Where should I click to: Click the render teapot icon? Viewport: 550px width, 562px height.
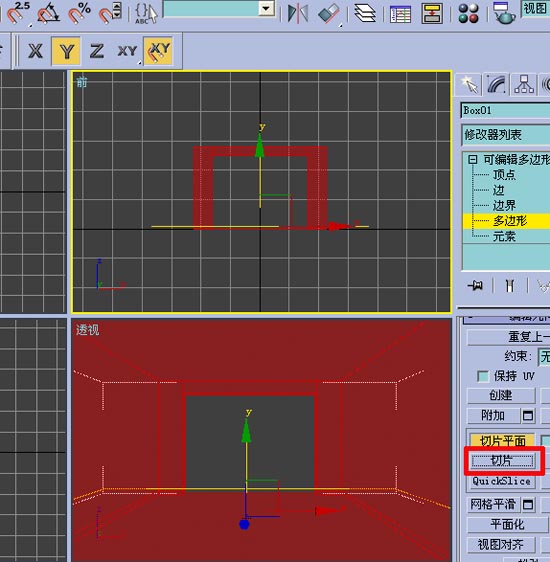pyautogui.click(x=503, y=13)
